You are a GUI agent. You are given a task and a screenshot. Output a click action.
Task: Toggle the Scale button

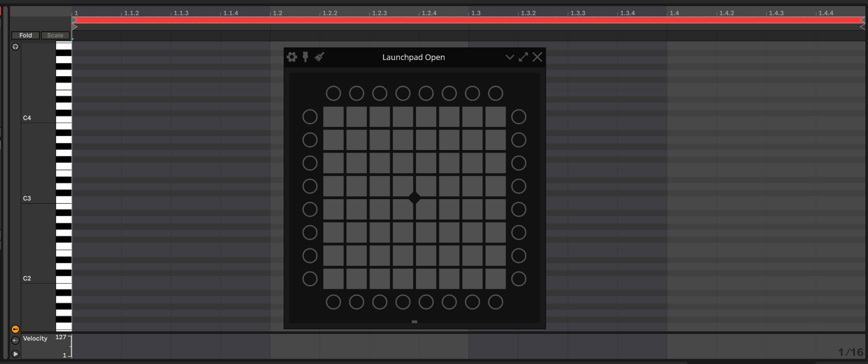point(55,35)
